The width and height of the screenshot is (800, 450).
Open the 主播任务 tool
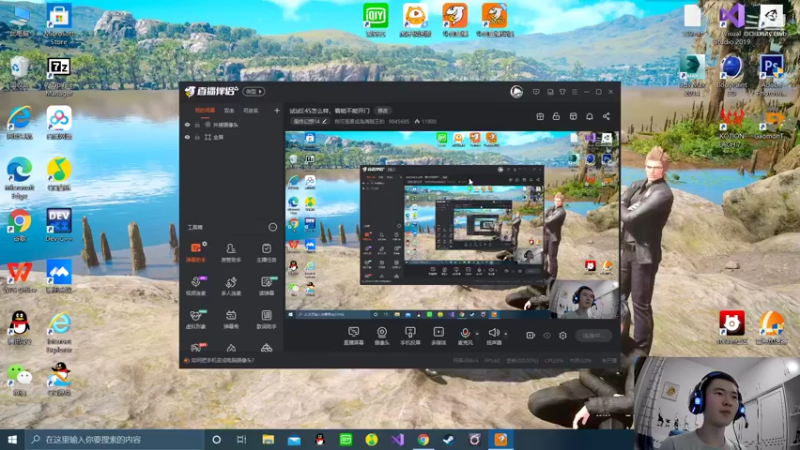pyautogui.click(x=266, y=252)
